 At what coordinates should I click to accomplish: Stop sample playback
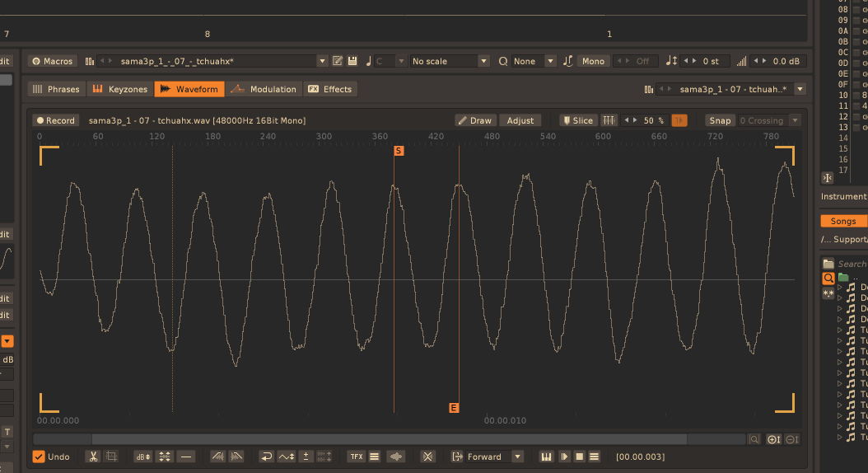point(580,457)
